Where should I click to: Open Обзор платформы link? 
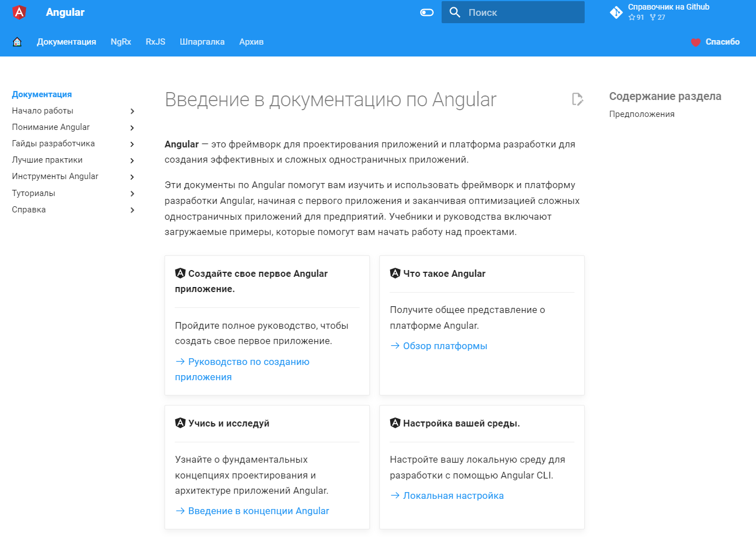(x=439, y=346)
